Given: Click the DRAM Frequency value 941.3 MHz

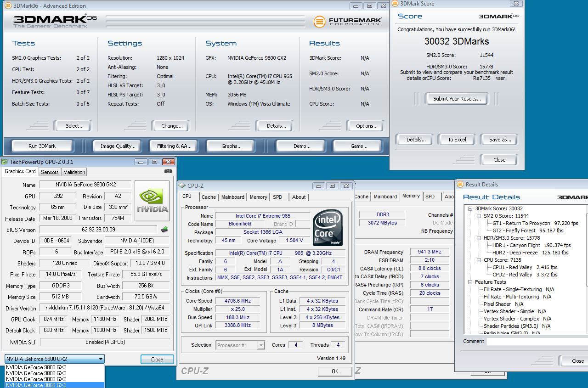Looking at the screenshot, I should pos(430,252).
